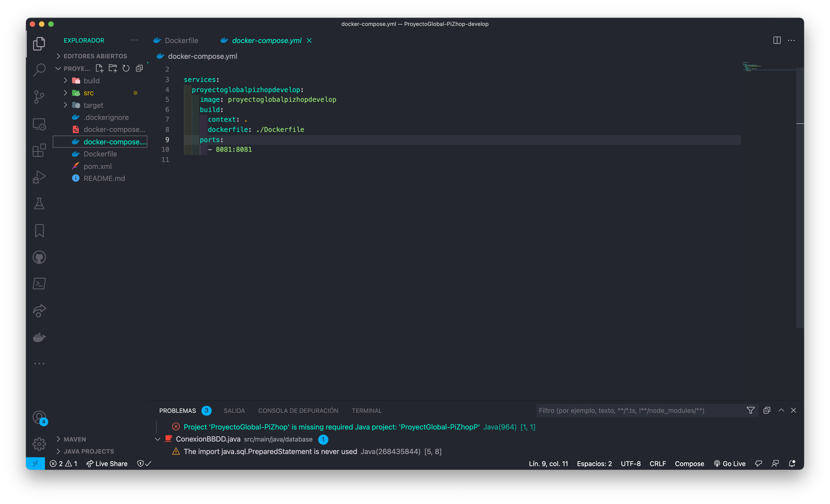Split the editor
This screenshot has height=504, width=830.
coord(777,40)
